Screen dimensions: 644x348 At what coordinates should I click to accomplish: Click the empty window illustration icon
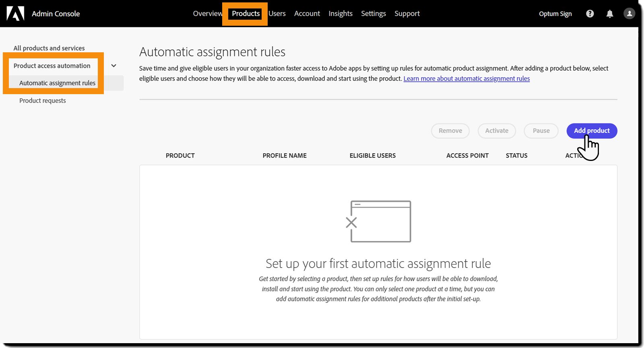pyautogui.click(x=379, y=221)
